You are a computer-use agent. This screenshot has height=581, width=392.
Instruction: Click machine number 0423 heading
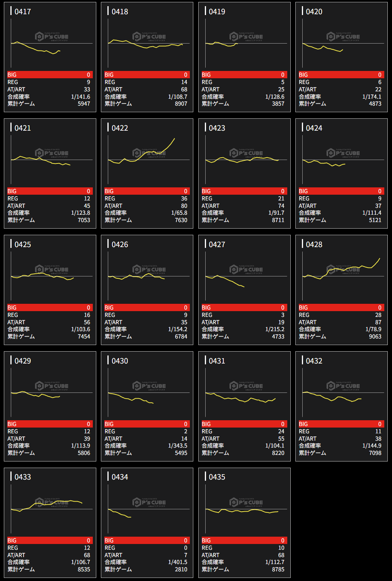pos(217,128)
